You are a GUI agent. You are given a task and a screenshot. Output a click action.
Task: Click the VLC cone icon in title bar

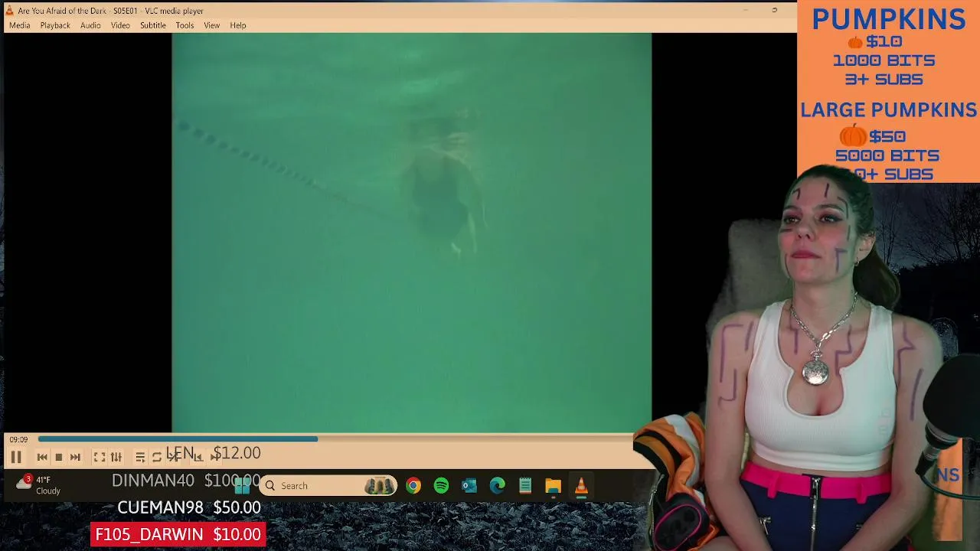[9, 11]
